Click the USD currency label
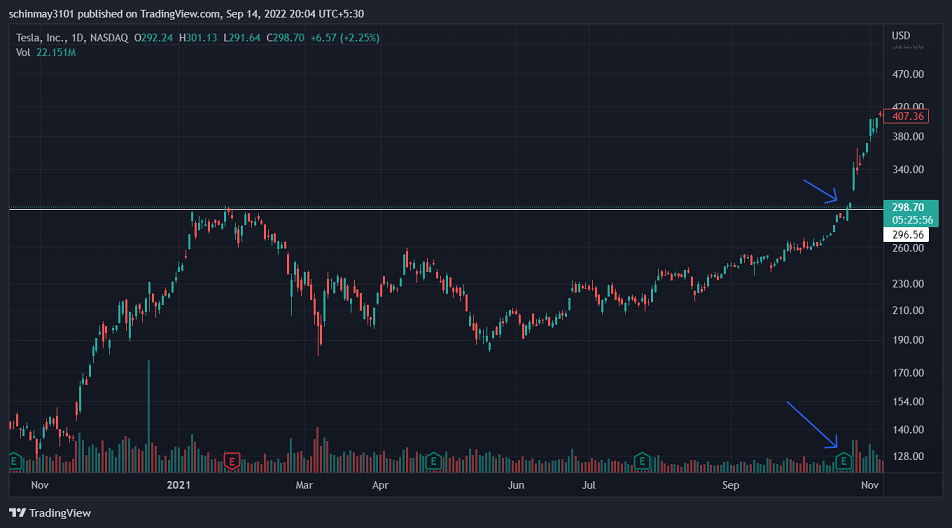Image resolution: width=952 pixels, height=528 pixels. [x=900, y=35]
